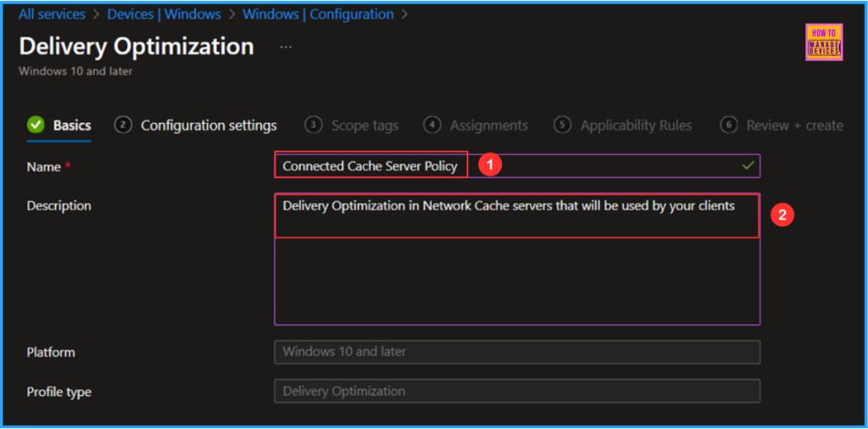The height and width of the screenshot is (429, 868).
Task: Click the green validation check in Name field
Action: (x=748, y=165)
